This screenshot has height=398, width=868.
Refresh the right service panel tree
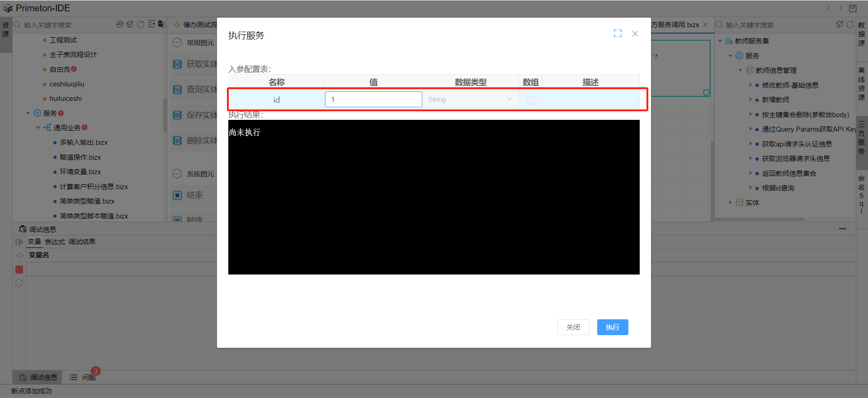pos(850,24)
